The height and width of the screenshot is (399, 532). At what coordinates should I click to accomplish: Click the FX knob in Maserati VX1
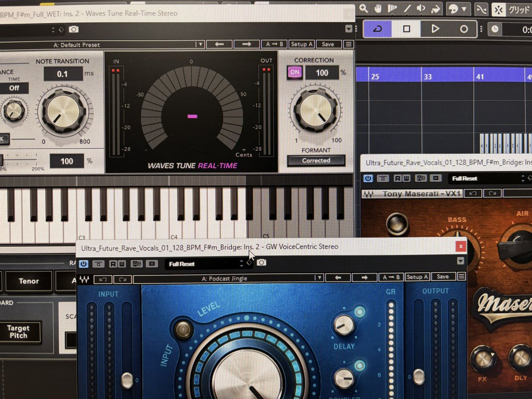(x=483, y=358)
